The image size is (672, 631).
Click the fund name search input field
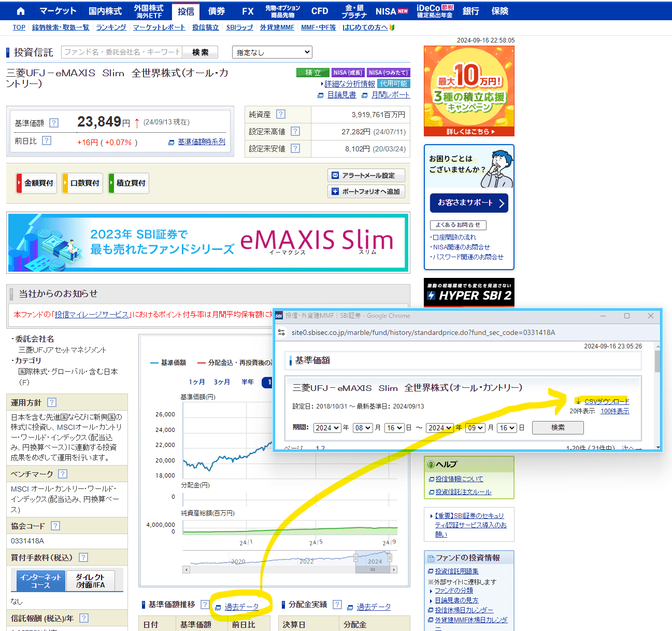coord(122,52)
